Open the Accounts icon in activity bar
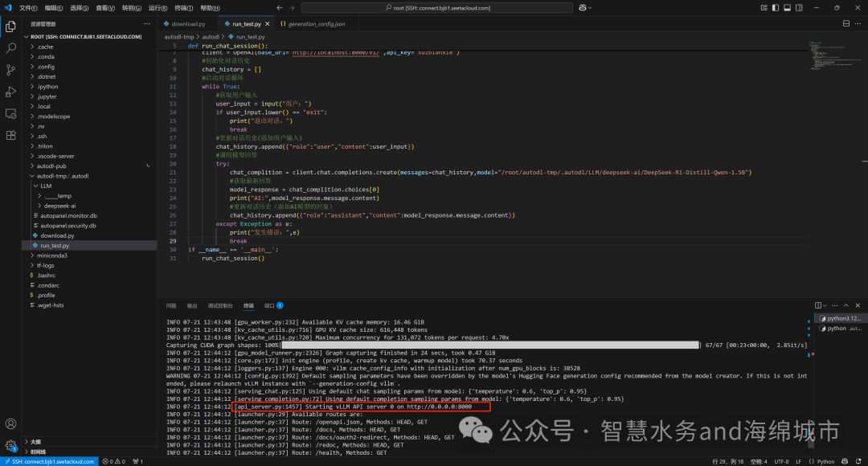Image resolution: width=868 pixels, height=466 pixels. click(x=10, y=424)
